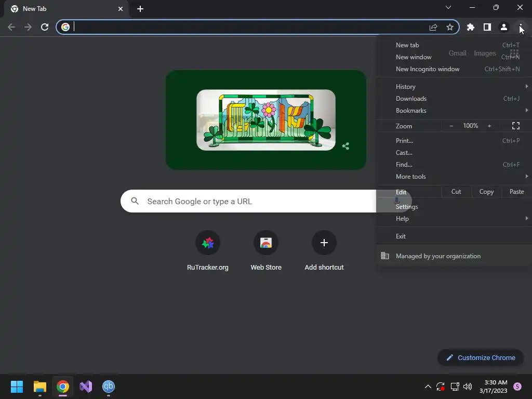The width and height of the screenshot is (532, 399).
Task: Expand the Help submenu
Action: pos(454,219)
